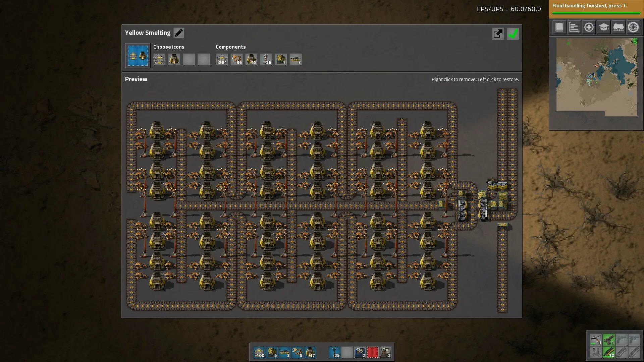Screen dimensions: 644x362
Task: Select the active ammo magazine slot with 10
Action: (x=608, y=352)
